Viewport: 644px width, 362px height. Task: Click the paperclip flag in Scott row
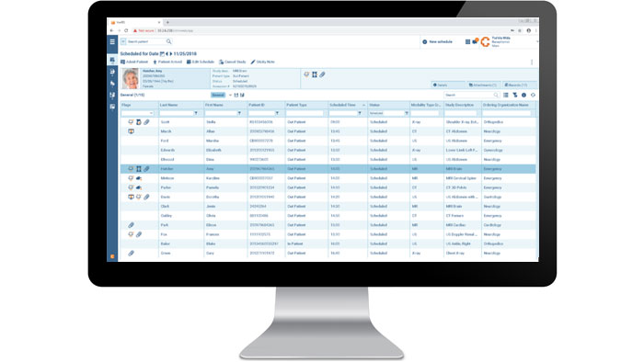coord(146,122)
